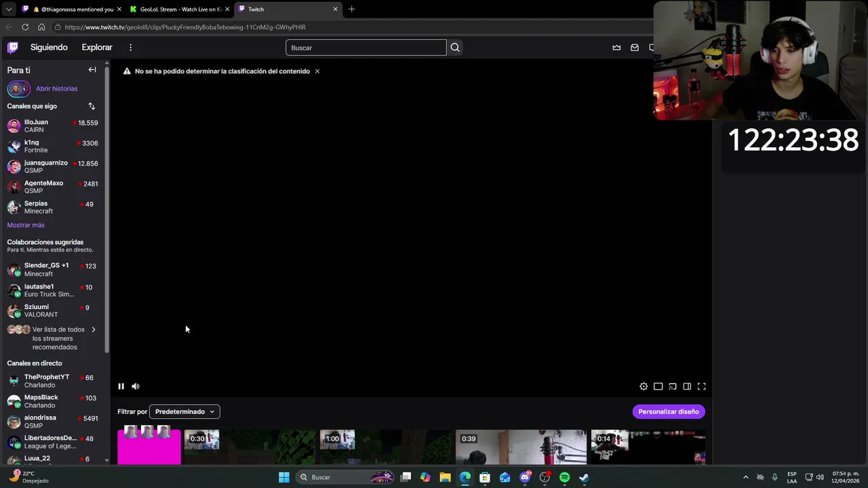Reload the page

point(25,27)
